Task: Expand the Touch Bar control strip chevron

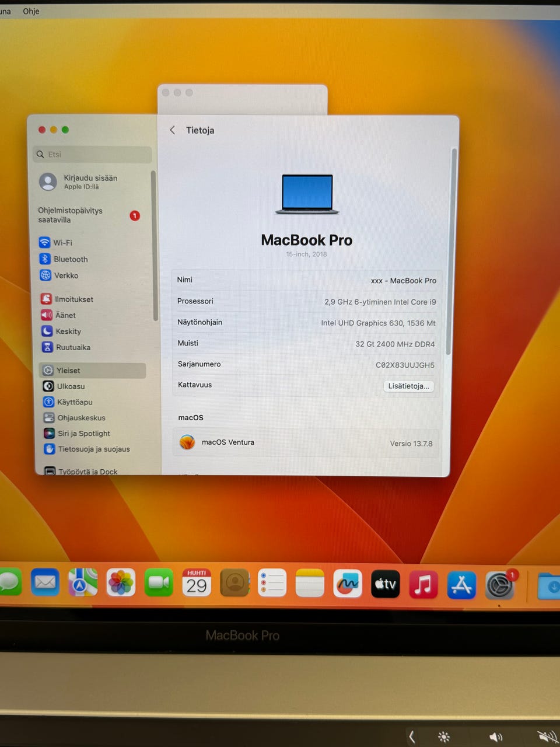Action: tap(412, 737)
